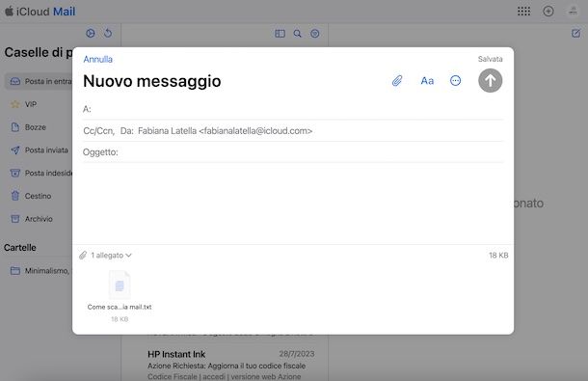588x381 pixels.
Task: Click the iCloud Mail logo
Action: tap(40, 12)
